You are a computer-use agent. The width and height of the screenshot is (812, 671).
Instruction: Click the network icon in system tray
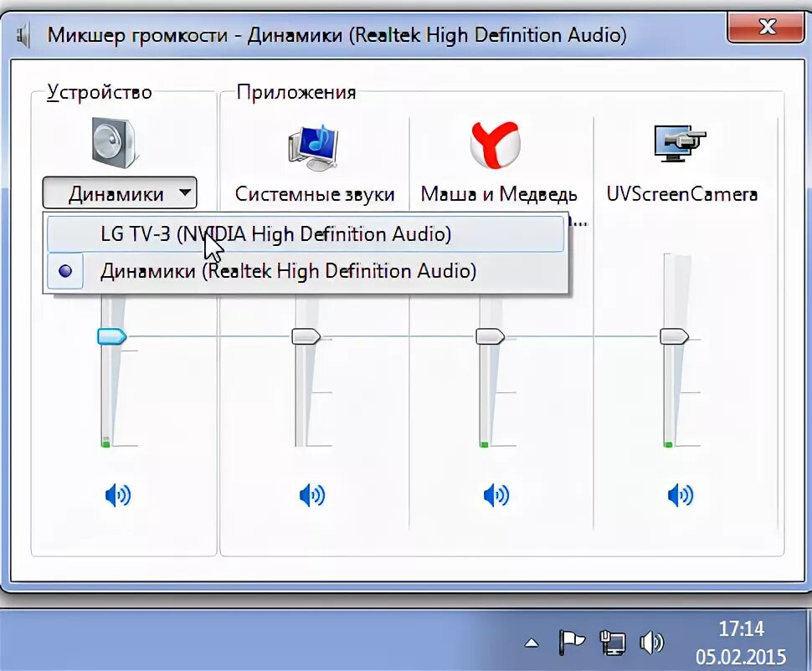[613, 643]
